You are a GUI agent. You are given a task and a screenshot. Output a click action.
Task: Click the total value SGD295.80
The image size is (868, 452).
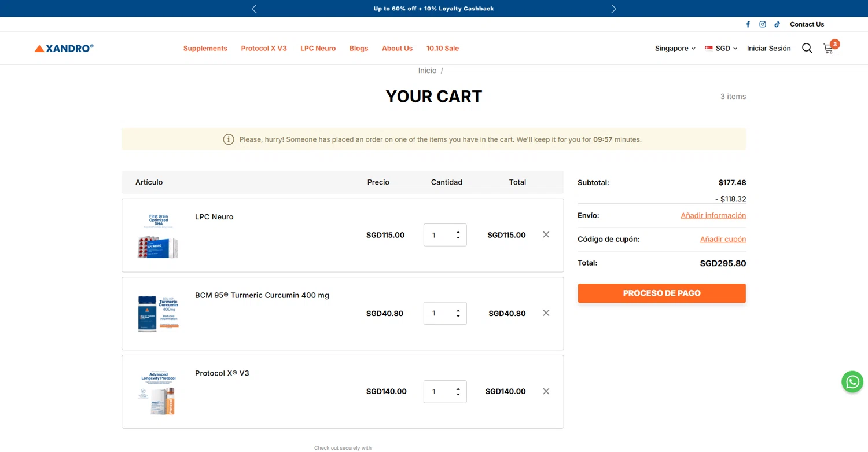point(723,263)
